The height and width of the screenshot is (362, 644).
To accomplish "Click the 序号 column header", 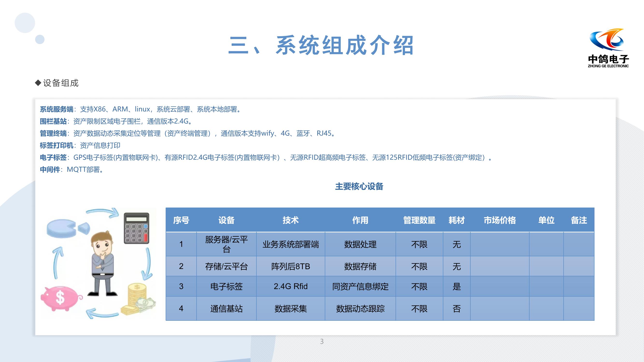I will tap(181, 220).
